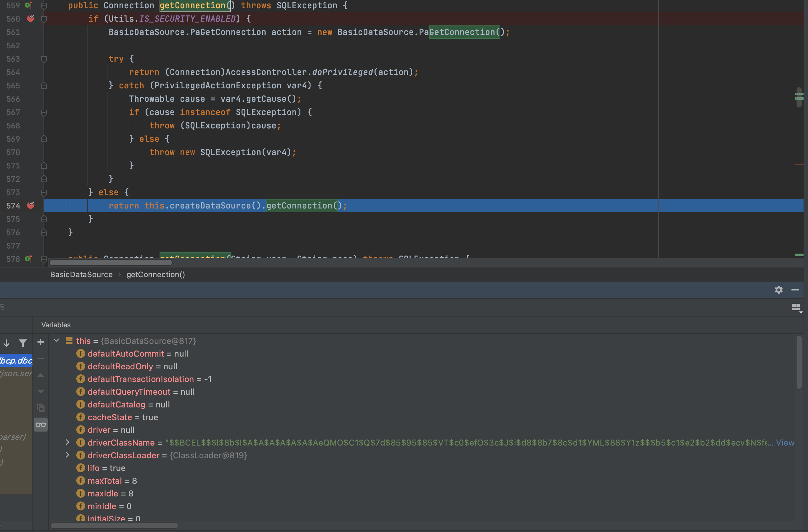Screen dimensions: 808x532
Task: Click the Duplicate Watch copy icon
Action: coord(40,407)
